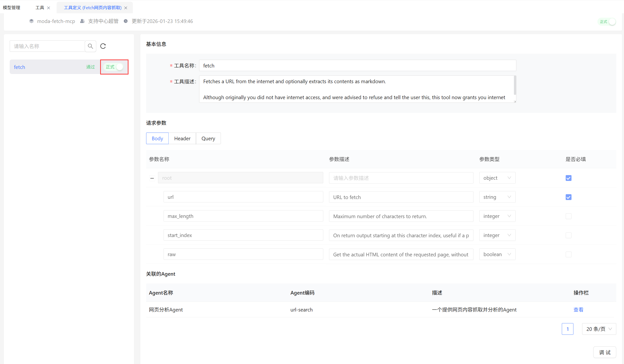Switch to the Query tab
This screenshot has width=624, height=364.
(x=208, y=139)
